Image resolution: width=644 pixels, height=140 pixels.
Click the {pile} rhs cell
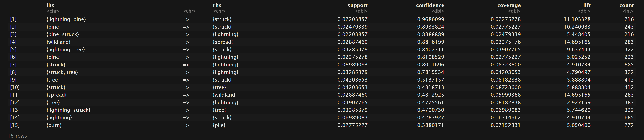[219, 125]
